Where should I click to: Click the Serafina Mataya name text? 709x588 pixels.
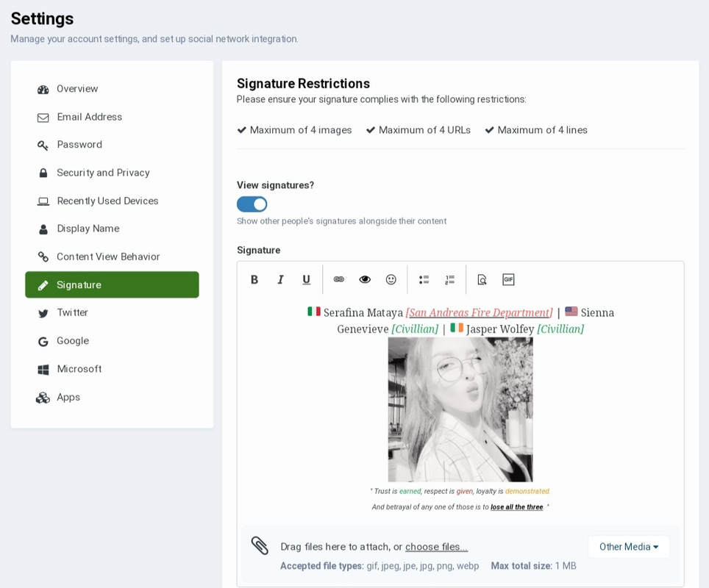(363, 313)
